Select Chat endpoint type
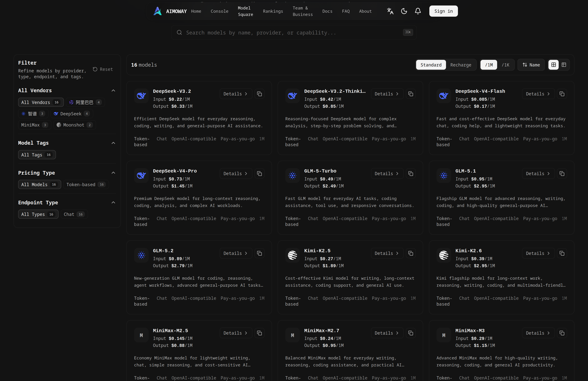Viewport: 588px width, 381px height. (x=74, y=214)
